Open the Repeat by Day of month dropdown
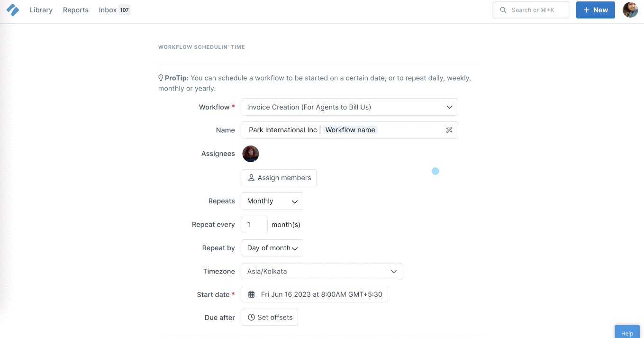Viewport: 644px width, 338px height. point(272,248)
